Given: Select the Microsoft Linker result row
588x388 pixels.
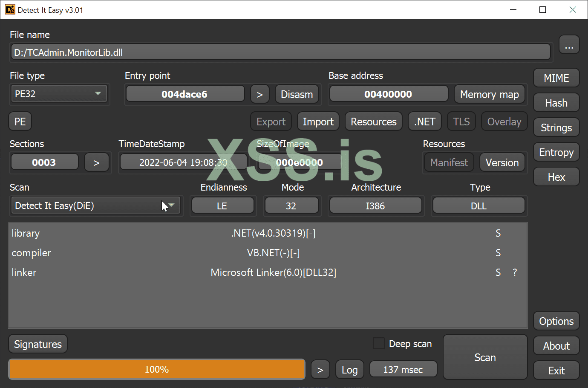Looking at the screenshot, I should [268, 272].
